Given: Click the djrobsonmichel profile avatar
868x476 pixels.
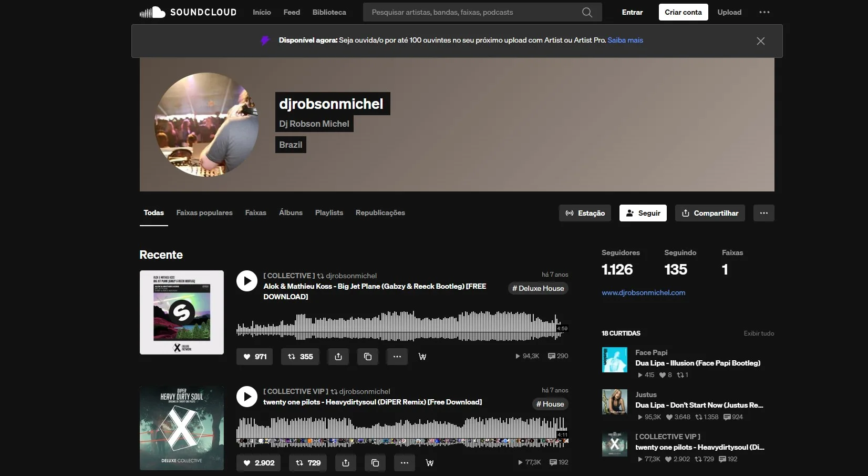Looking at the screenshot, I should tap(206, 125).
